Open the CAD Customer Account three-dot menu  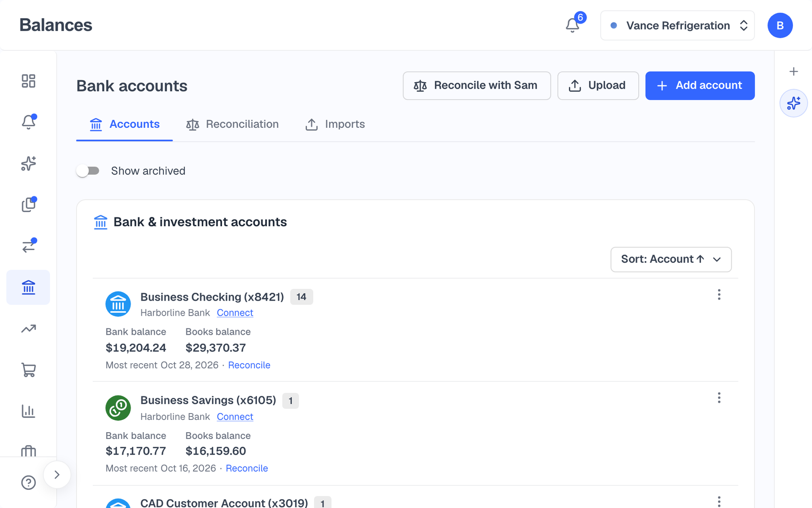click(x=719, y=502)
